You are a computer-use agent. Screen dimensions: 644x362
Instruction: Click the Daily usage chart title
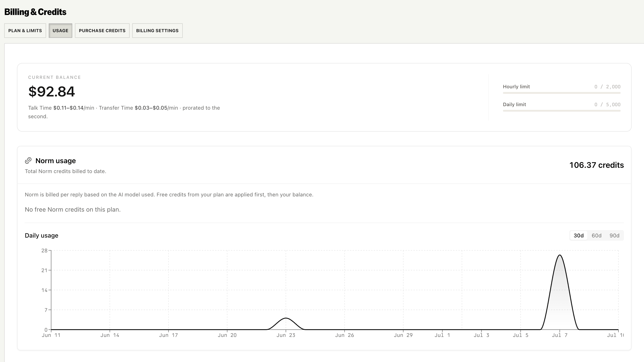41,236
